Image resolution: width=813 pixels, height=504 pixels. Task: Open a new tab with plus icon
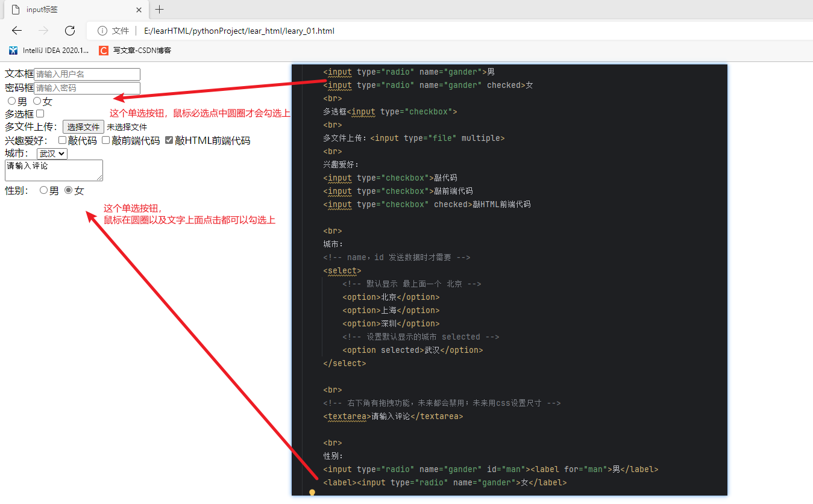pyautogui.click(x=159, y=10)
